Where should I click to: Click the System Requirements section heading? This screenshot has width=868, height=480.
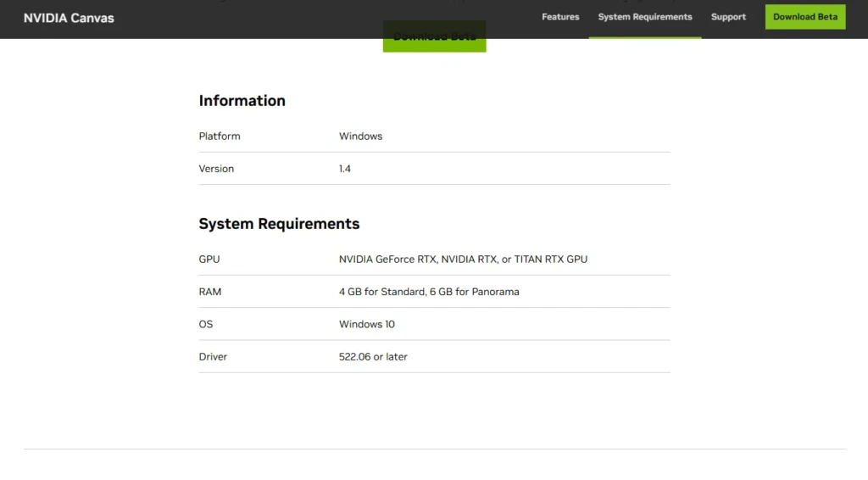tap(279, 224)
